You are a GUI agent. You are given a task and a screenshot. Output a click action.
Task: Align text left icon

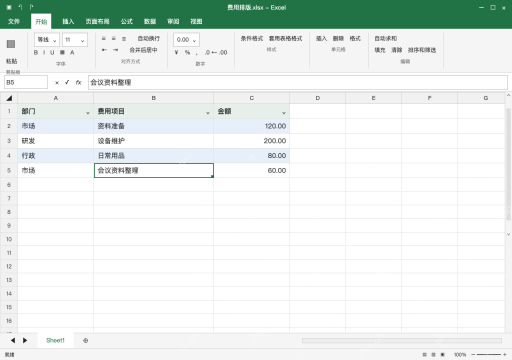click(x=104, y=39)
